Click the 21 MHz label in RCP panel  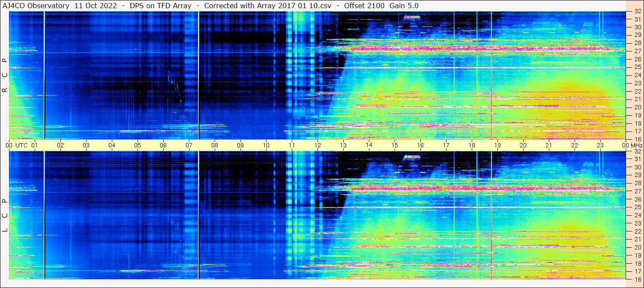coord(638,99)
